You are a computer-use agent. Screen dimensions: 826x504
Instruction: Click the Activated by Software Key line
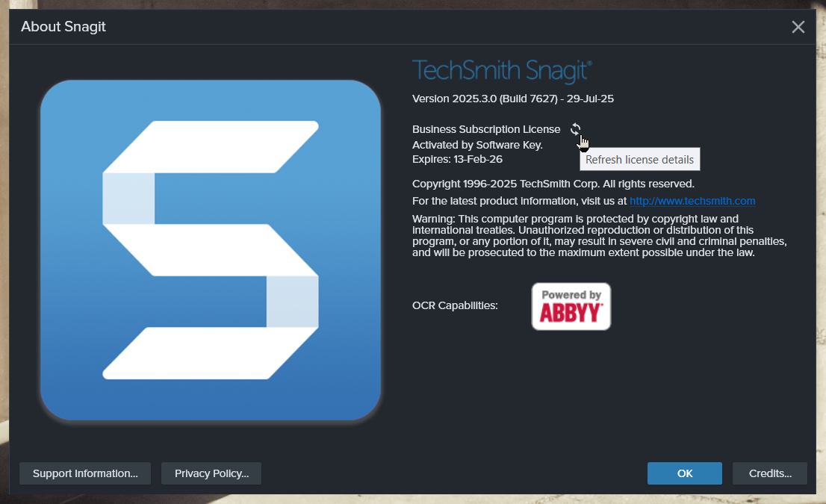477,145
